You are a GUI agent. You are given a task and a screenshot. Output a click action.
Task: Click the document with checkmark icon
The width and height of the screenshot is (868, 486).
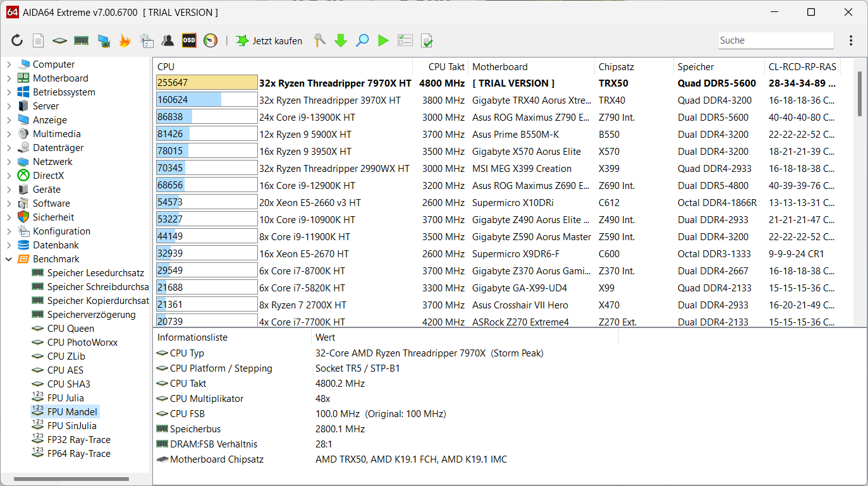[427, 40]
